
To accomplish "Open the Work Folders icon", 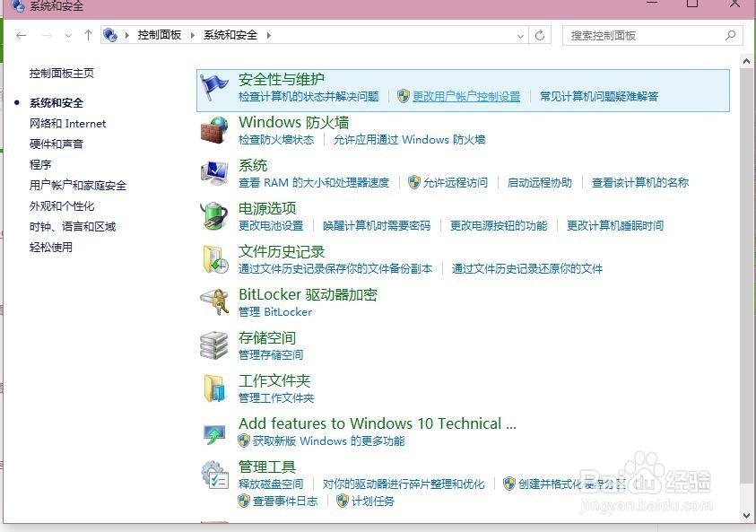I will [214, 388].
